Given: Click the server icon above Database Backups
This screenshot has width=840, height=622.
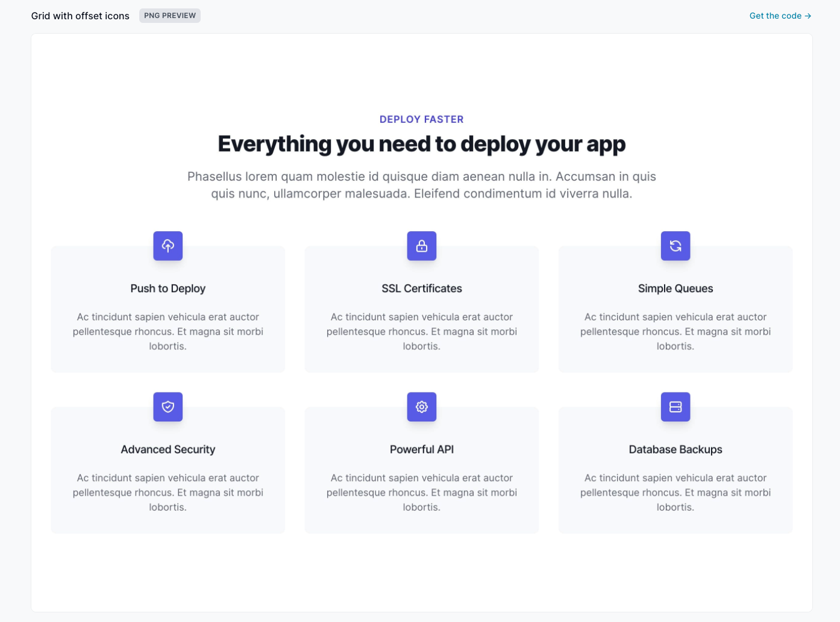Looking at the screenshot, I should pyautogui.click(x=675, y=407).
